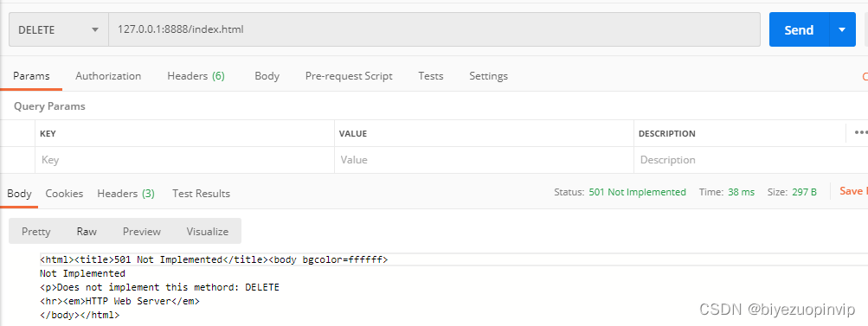
Task: Click the Key input cell
Action: tap(184, 160)
